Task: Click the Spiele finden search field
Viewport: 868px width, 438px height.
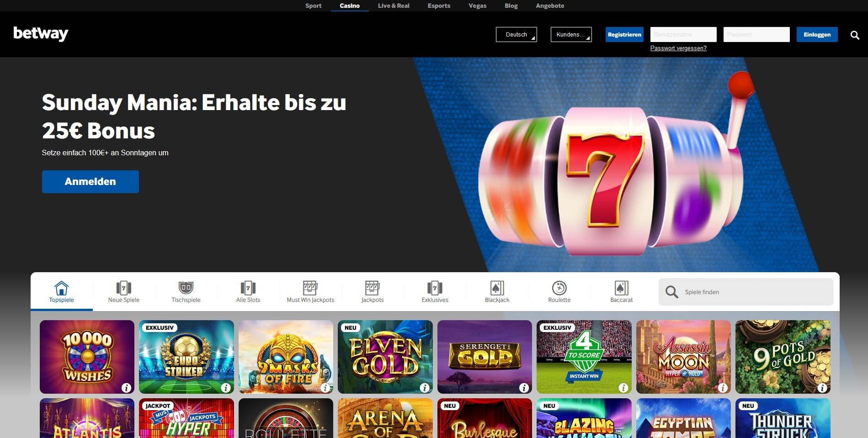Action: click(x=746, y=292)
